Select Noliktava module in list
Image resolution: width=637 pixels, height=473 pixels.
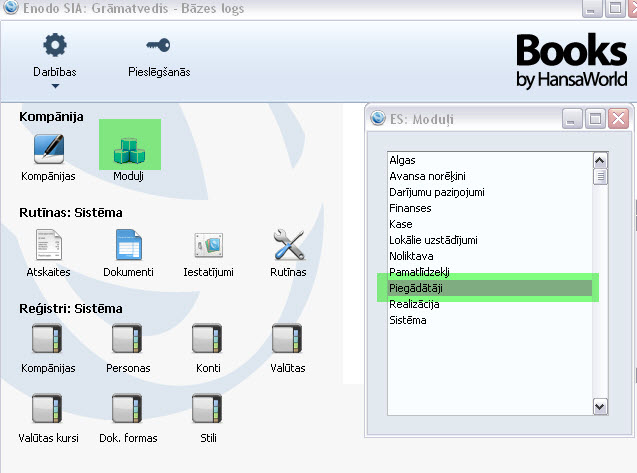pos(490,256)
